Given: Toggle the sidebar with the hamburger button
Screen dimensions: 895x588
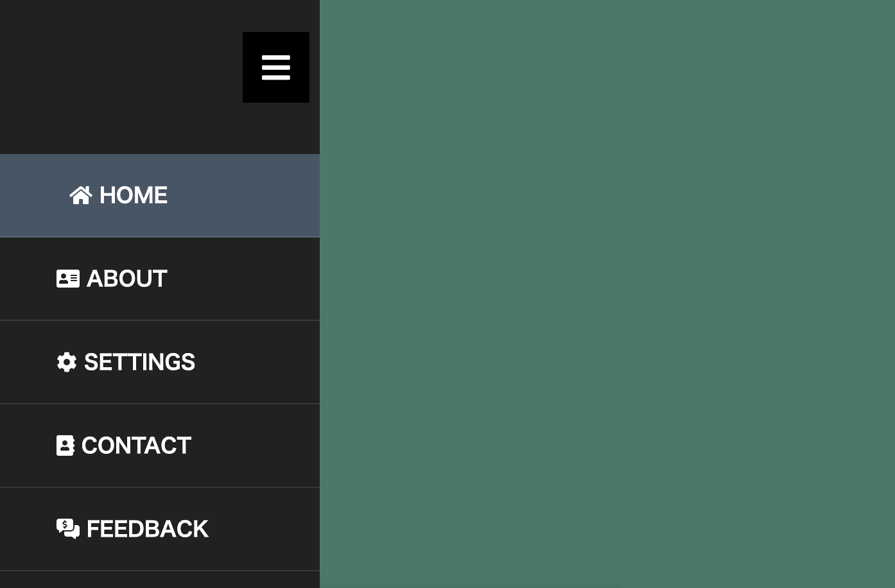Looking at the screenshot, I should [276, 67].
